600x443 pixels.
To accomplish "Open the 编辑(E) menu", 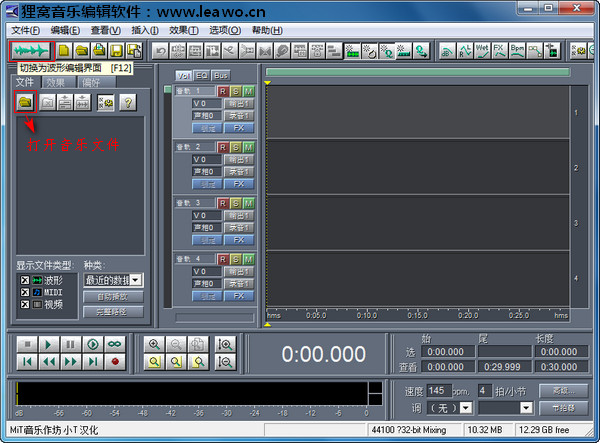I will click(65, 30).
